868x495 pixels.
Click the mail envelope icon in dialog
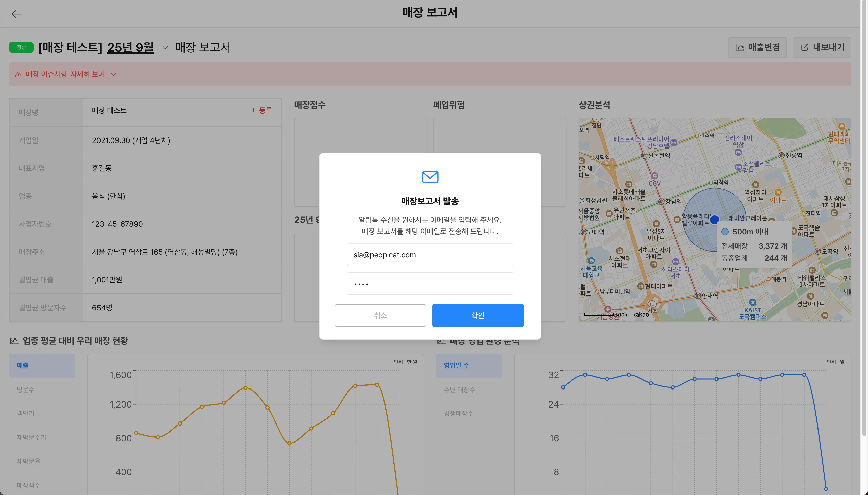(x=430, y=177)
